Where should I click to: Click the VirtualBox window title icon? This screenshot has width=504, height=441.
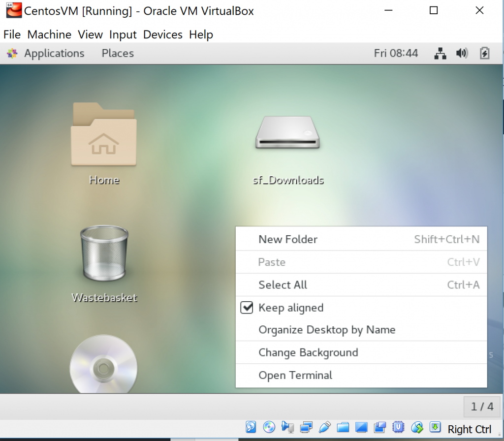tap(14, 10)
